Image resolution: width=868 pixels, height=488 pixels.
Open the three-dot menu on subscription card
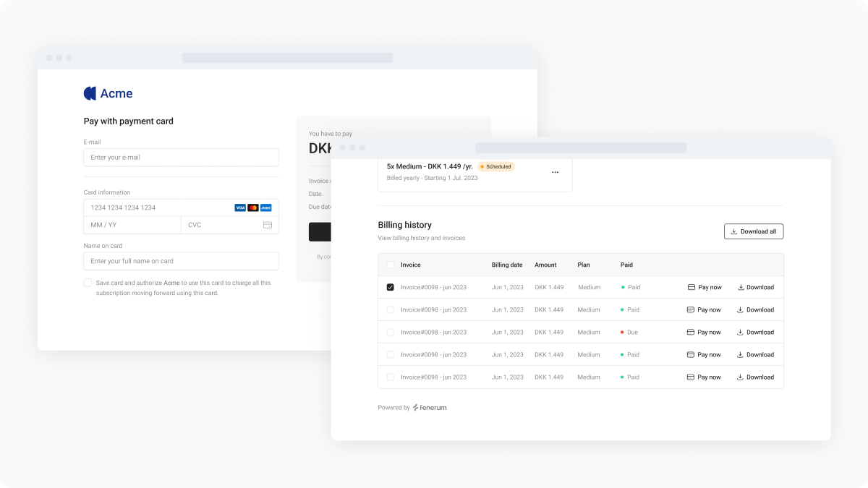click(x=555, y=173)
